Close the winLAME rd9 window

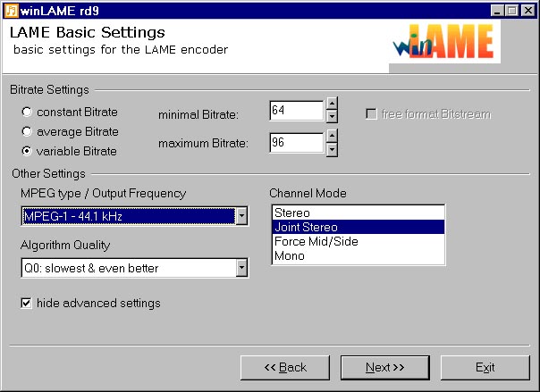[x=528, y=11]
